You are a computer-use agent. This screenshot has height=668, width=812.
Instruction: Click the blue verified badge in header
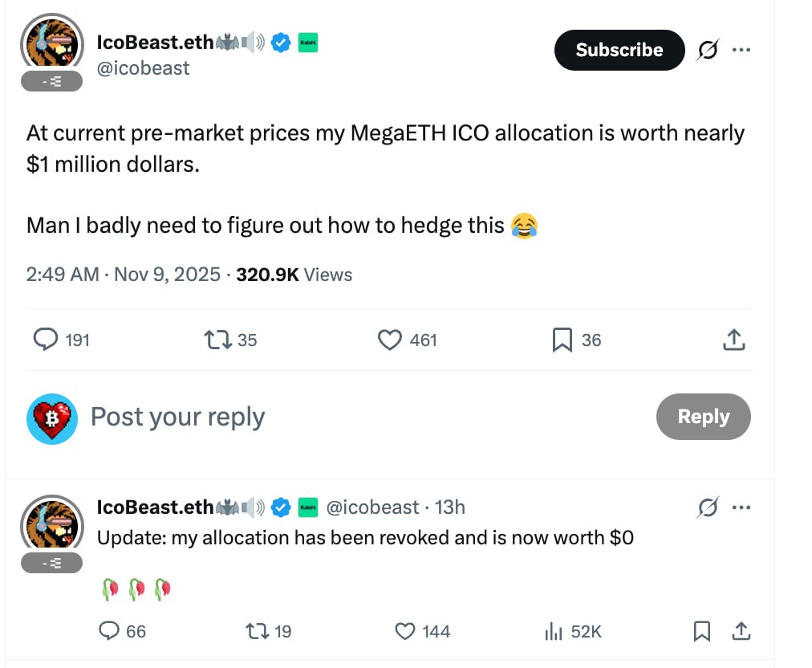(280, 43)
